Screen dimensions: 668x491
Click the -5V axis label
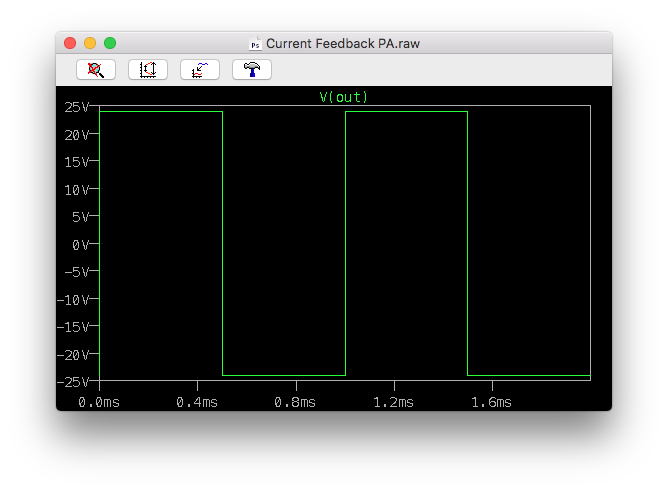point(77,272)
